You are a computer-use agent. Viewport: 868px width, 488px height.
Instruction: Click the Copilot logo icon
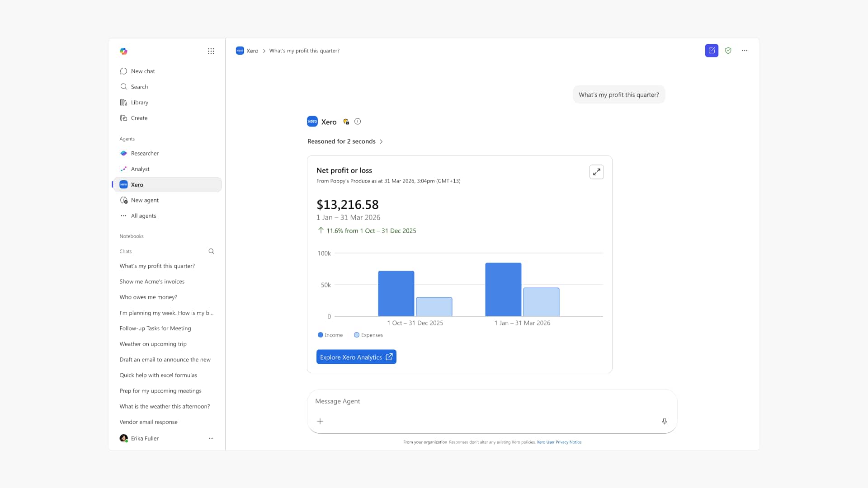pos(123,51)
